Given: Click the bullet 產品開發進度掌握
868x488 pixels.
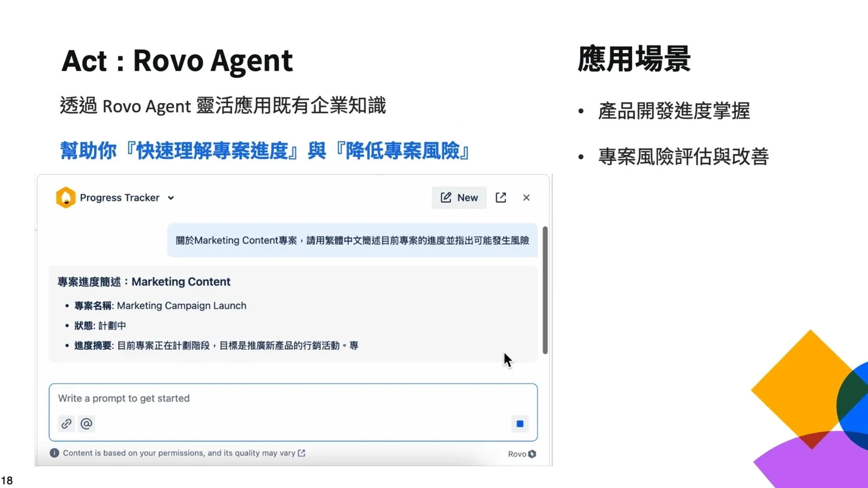Looking at the screenshot, I should pyautogui.click(x=674, y=111).
